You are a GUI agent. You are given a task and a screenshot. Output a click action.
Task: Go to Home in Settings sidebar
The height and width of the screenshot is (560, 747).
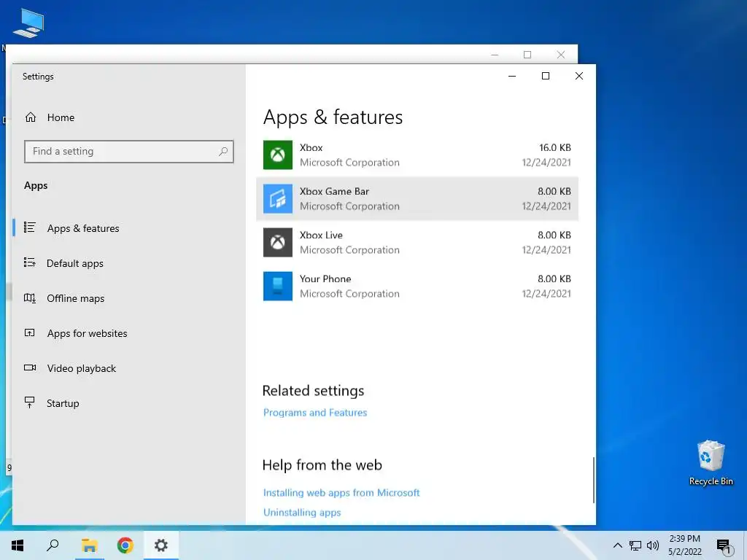click(x=61, y=117)
